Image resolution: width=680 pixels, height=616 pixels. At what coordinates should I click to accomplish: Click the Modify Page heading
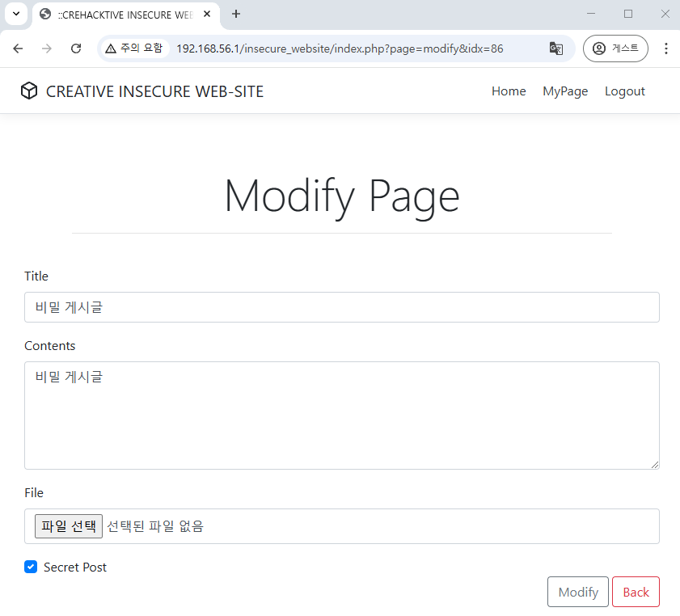point(342,197)
